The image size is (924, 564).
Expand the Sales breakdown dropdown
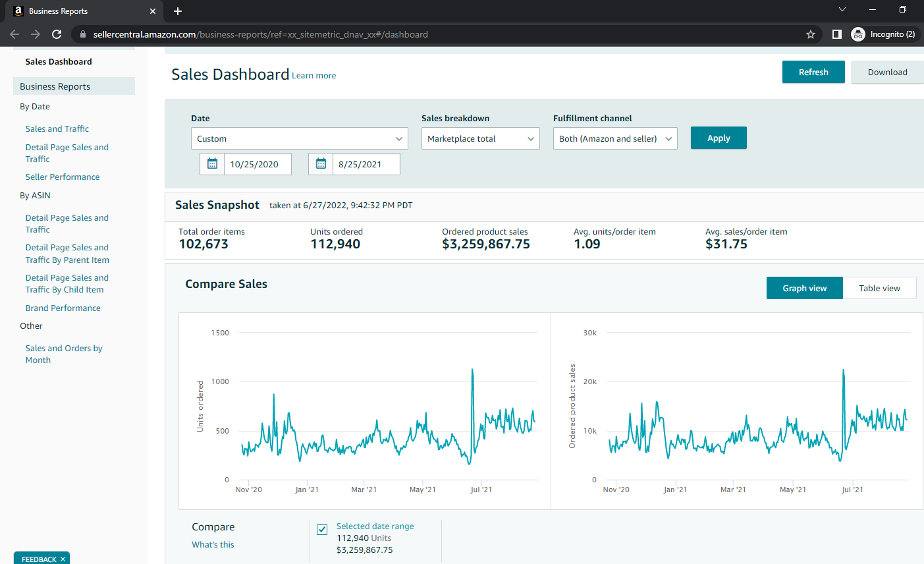point(481,138)
